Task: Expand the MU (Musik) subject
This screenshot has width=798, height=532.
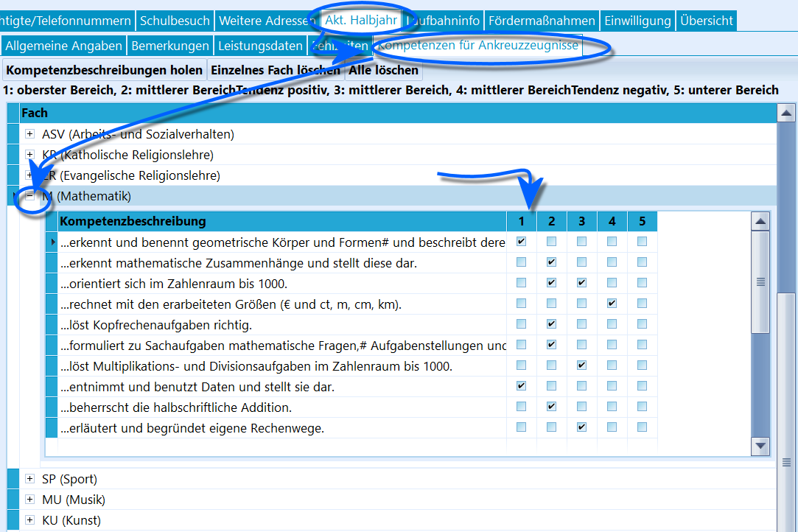Action: pyautogui.click(x=30, y=500)
